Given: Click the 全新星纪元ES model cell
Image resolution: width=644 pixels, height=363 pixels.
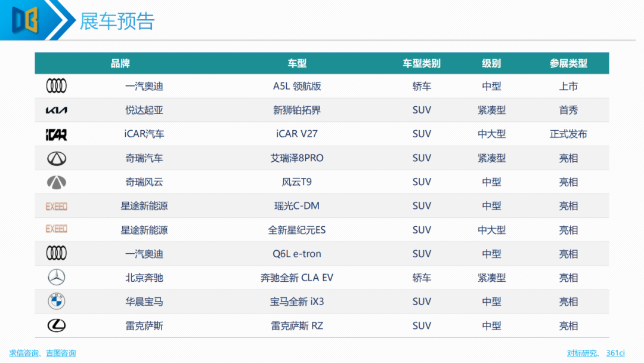Looking at the screenshot, I should (297, 230).
